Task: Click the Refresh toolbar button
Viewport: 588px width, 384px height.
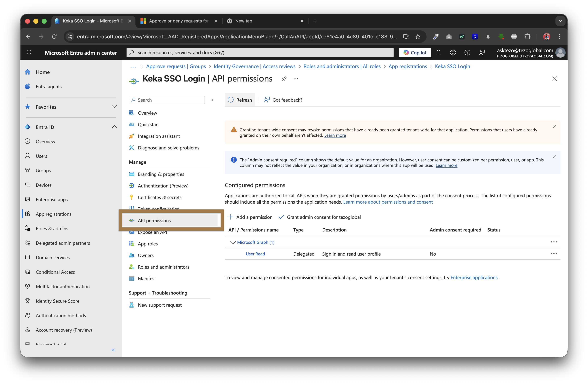Action: (x=240, y=100)
